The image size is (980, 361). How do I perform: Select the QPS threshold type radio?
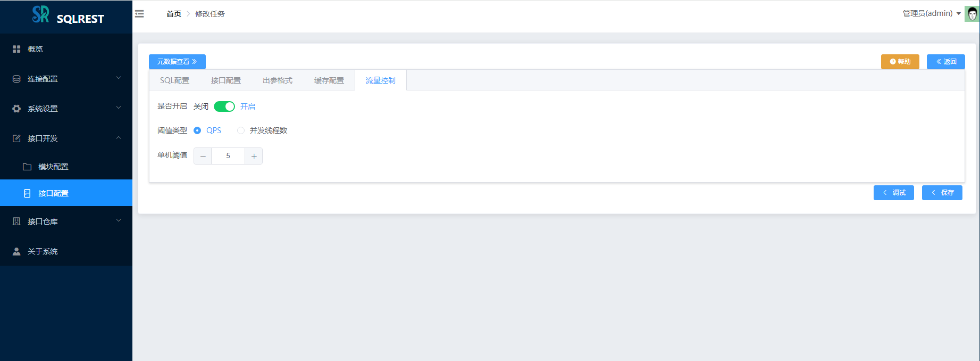click(x=197, y=130)
